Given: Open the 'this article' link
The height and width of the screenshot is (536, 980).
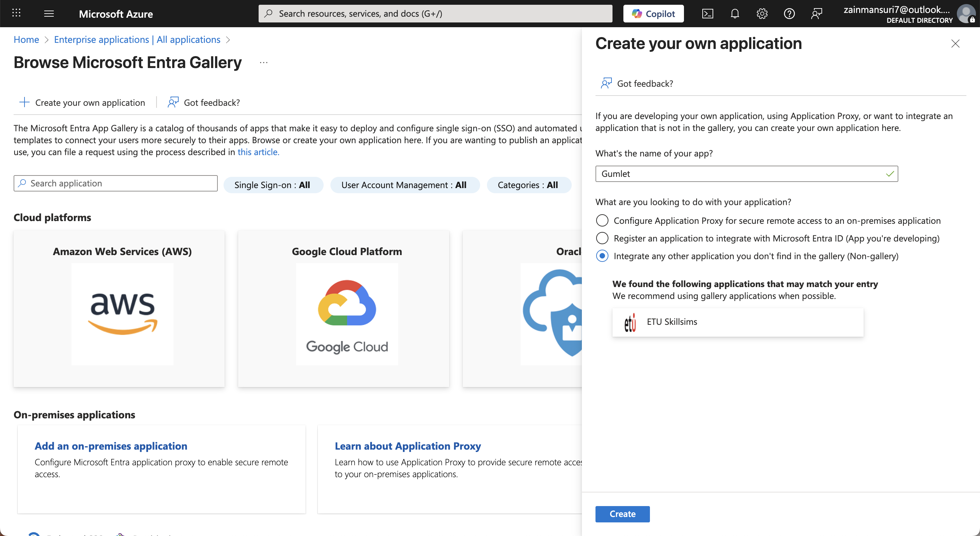Looking at the screenshot, I should (258, 152).
